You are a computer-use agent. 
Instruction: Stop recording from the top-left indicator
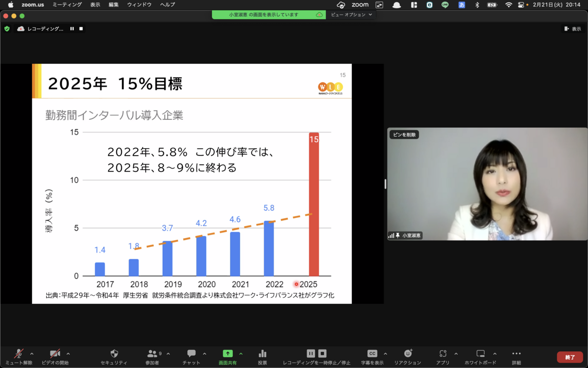81,29
